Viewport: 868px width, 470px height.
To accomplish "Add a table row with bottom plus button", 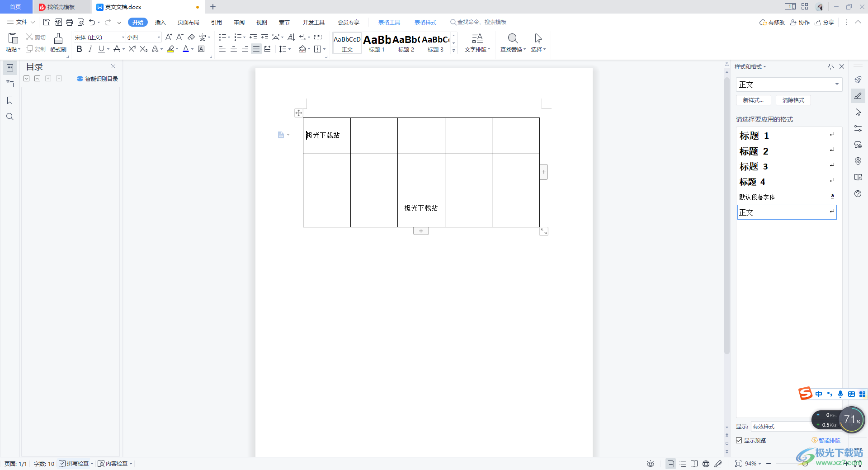I will point(421,231).
